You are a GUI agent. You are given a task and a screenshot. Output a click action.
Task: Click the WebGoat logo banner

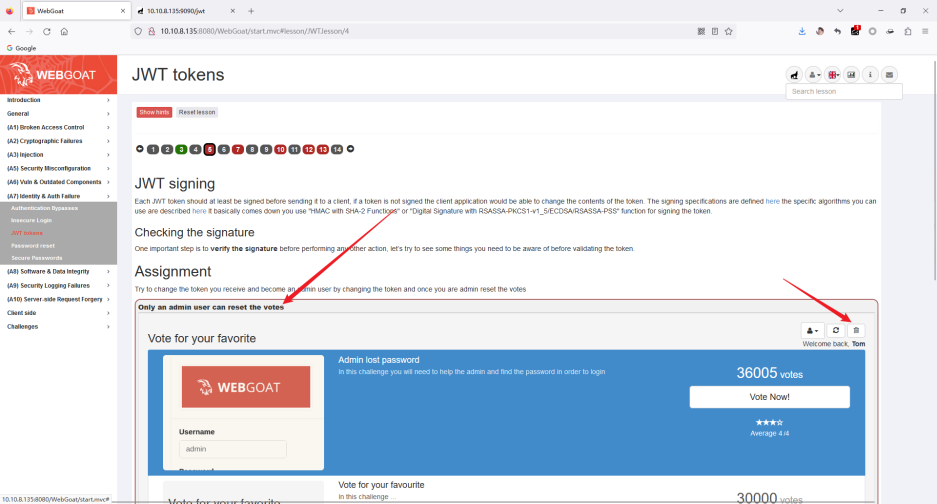(59, 75)
